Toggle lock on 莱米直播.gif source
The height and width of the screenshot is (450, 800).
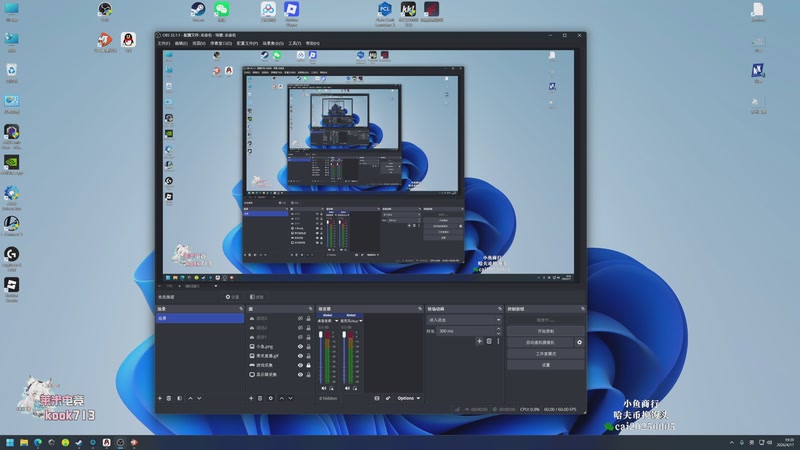308,356
